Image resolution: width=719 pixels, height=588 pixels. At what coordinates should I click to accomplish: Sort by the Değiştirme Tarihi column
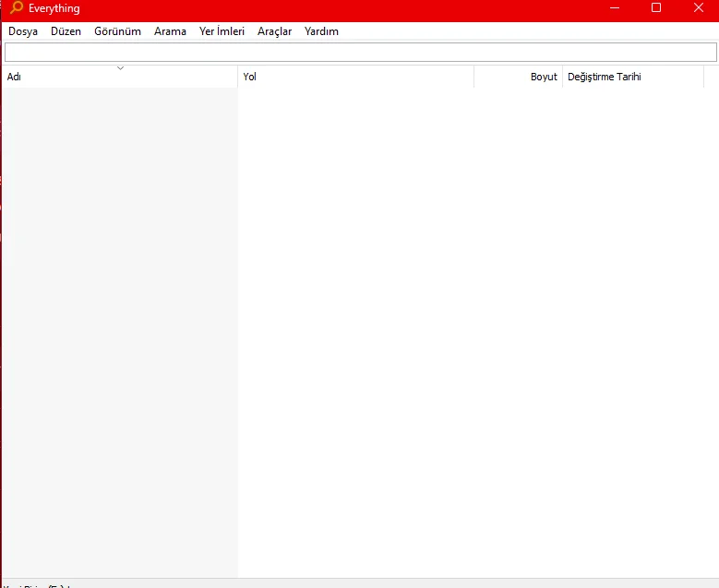[633, 77]
